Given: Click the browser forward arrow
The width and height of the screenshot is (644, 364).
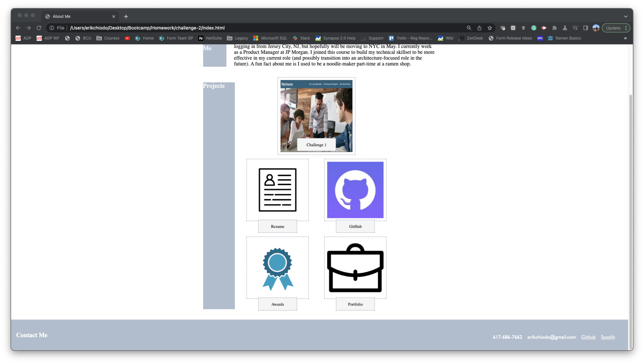Looking at the screenshot, I should [x=29, y=28].
